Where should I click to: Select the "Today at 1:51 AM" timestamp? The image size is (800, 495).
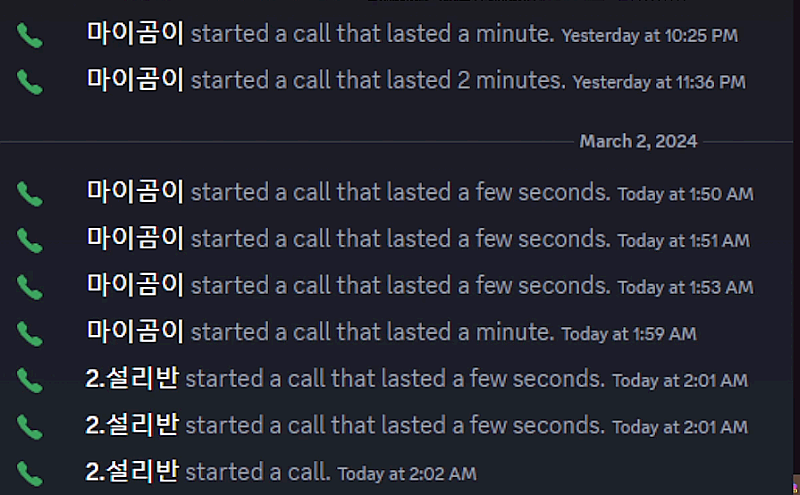(x=683, y=241)
